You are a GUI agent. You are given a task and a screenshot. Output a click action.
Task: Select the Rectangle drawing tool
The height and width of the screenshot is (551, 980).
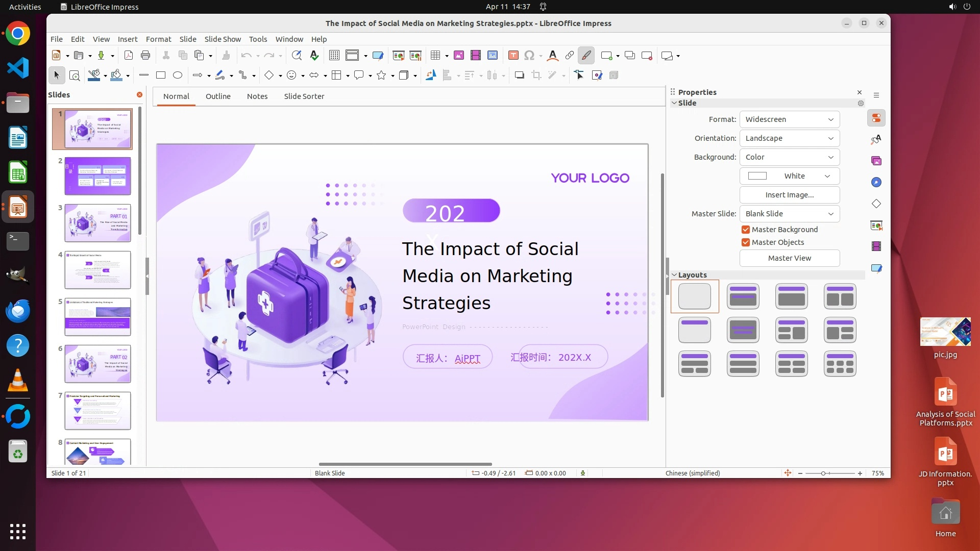pyautogui.click(x=161, y=76)
